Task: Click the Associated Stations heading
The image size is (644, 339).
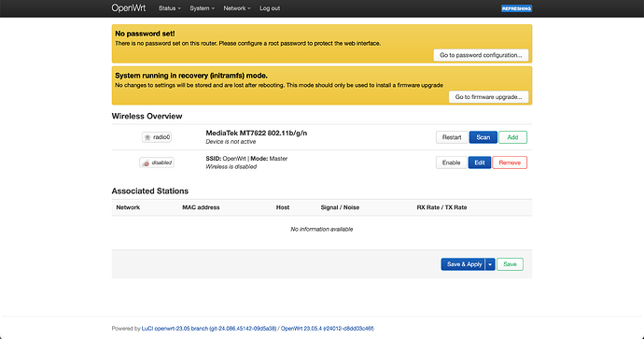Action: (x=150, y=191)
